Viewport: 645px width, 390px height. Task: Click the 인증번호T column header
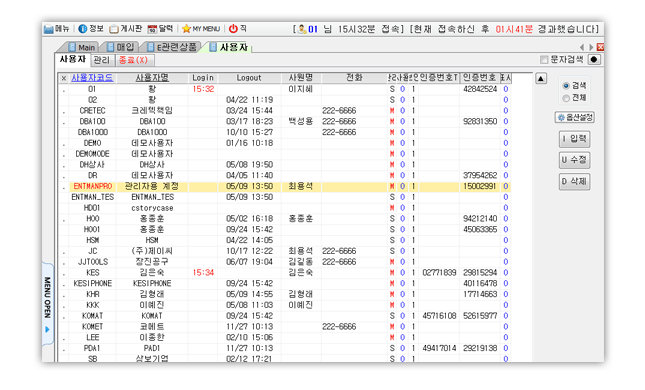click(439, 78)
